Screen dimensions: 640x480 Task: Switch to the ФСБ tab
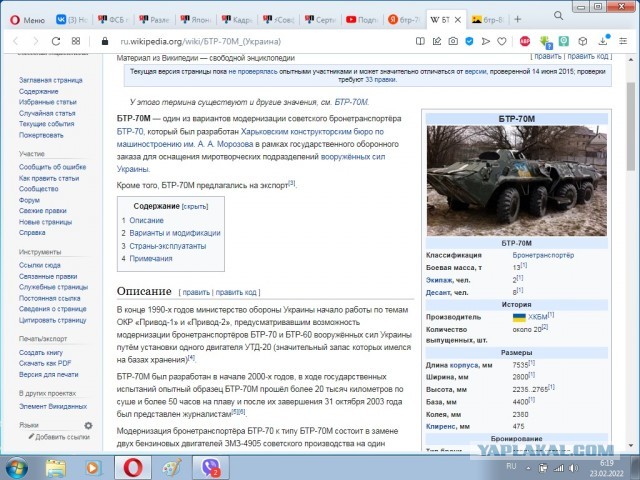[x=113, y=20]
